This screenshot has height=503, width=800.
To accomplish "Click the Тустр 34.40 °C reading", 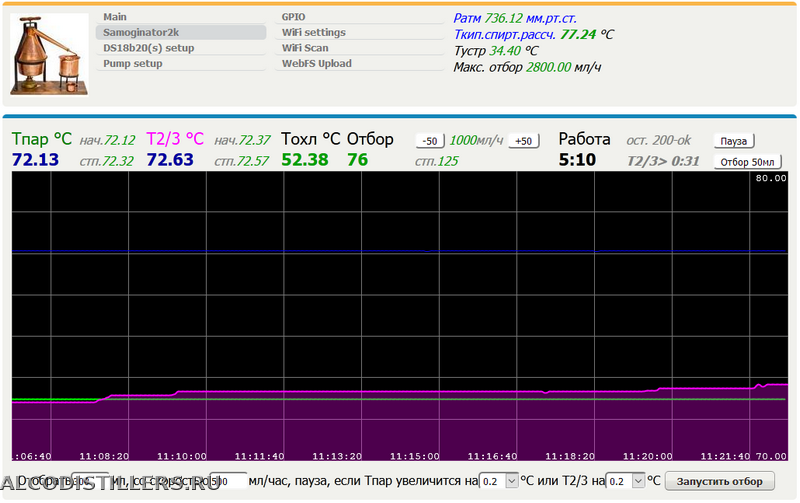I will [x=495, y=51].
